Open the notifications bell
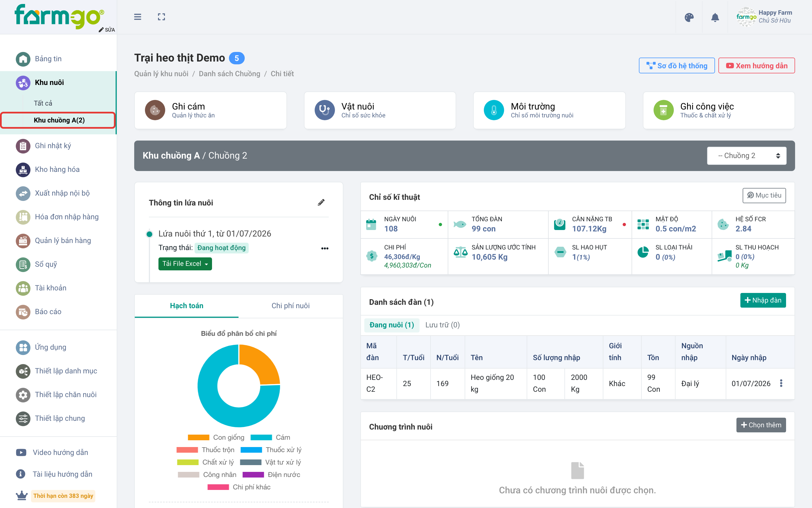The height and width of the screenshot is (508, 812). 715,17
